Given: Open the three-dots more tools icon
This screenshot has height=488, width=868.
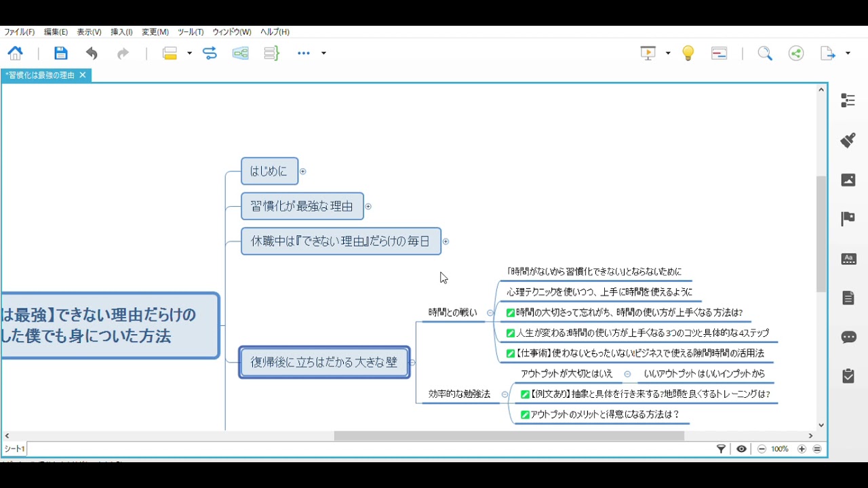Looking at the screenshot, I should pos(303,54).
